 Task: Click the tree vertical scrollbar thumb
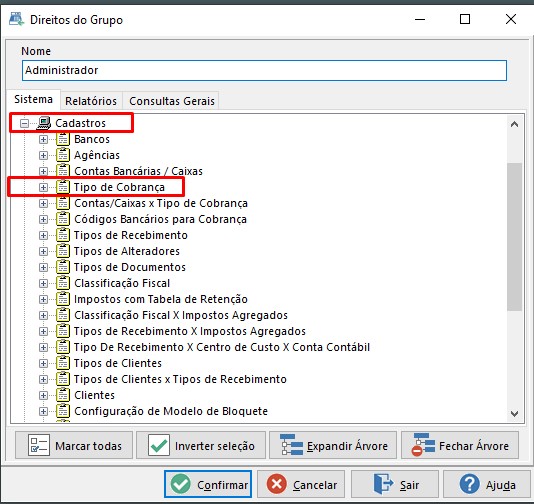pos(514,237)
